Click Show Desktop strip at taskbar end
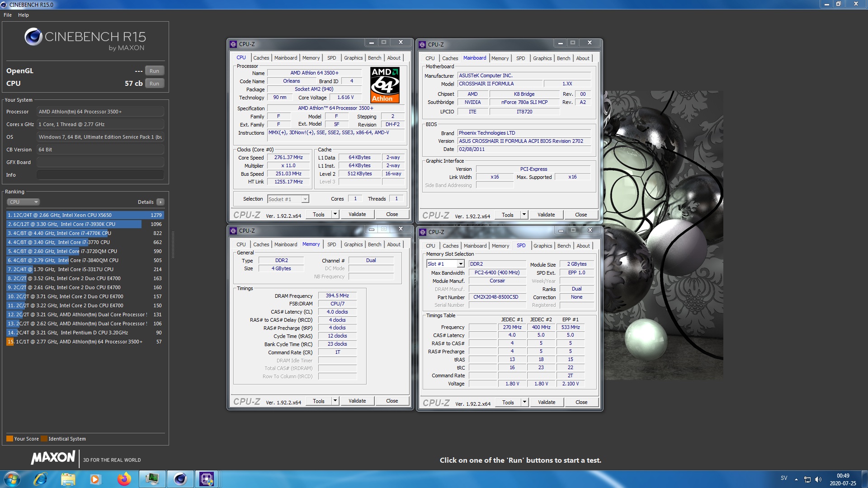 point(865,479)
